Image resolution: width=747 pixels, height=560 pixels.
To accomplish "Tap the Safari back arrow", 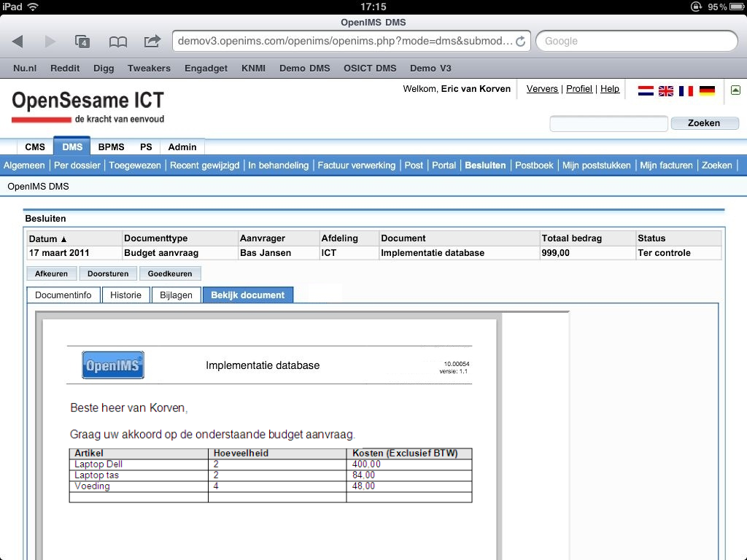I will tap(18, 42).
